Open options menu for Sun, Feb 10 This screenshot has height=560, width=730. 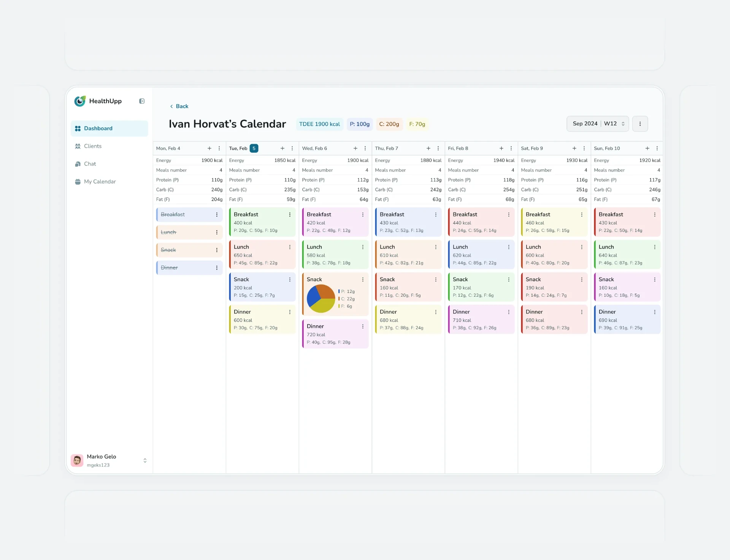657,149
